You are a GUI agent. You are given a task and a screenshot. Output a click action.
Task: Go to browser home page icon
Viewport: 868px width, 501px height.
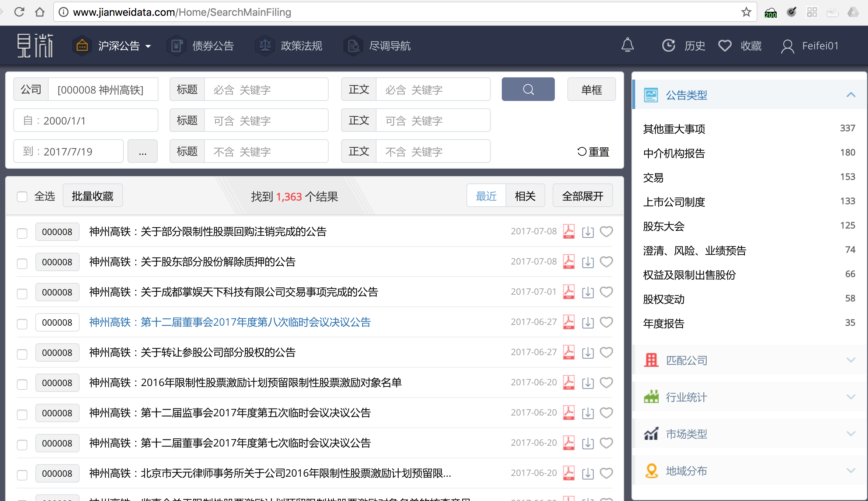[x=40, y=12]
